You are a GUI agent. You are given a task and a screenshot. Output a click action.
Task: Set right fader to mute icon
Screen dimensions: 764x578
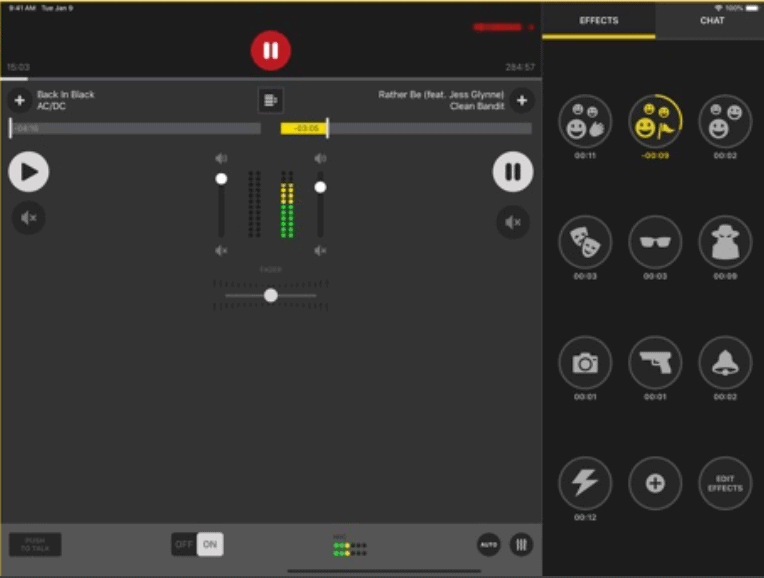[320, 250]
